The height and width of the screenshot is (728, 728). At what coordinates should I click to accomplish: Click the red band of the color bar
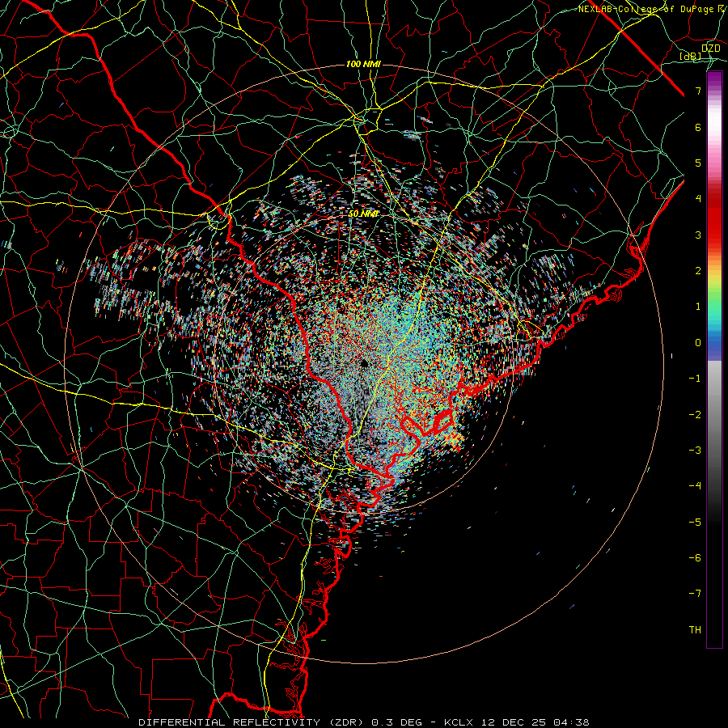(714, 223)
